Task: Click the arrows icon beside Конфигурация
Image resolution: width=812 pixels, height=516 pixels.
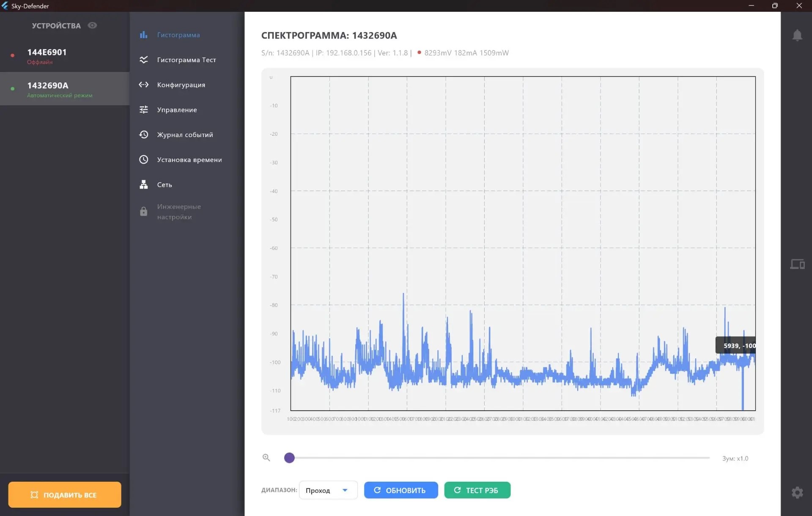Action: 144,85
